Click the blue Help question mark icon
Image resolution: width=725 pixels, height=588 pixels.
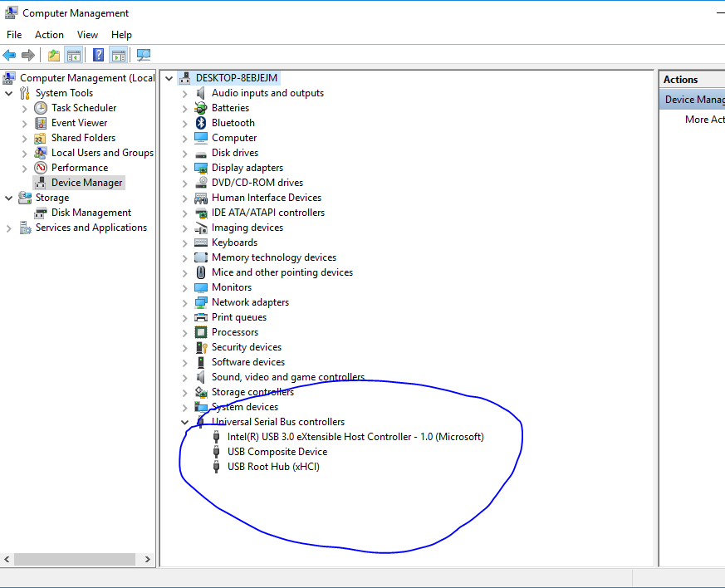click(98, 56)
